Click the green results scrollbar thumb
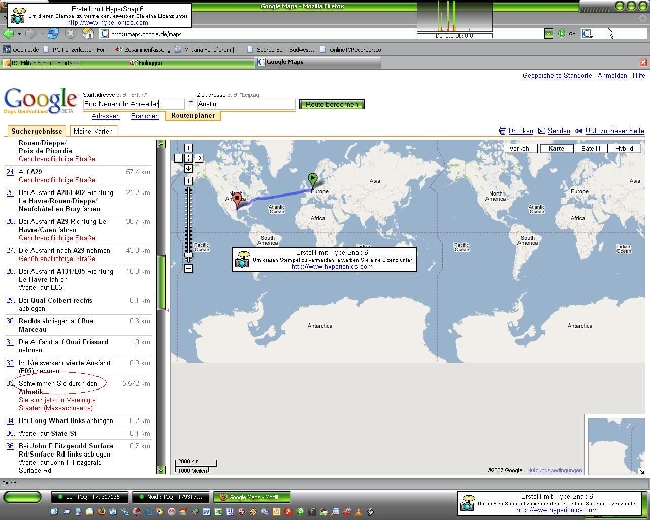This screenshot has width=650, height=520. pyautogui.click(x=161, y=282)
